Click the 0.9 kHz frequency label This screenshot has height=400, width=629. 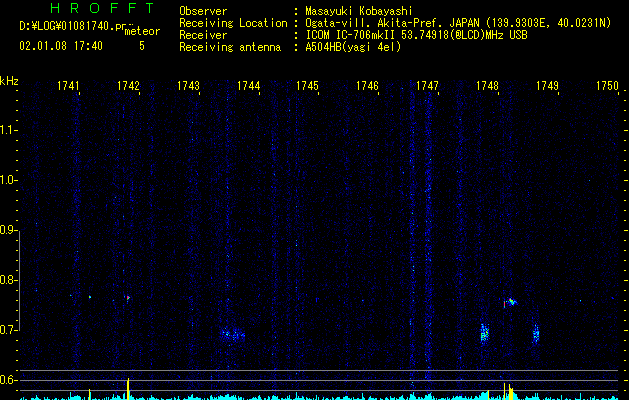pos(8,230)
